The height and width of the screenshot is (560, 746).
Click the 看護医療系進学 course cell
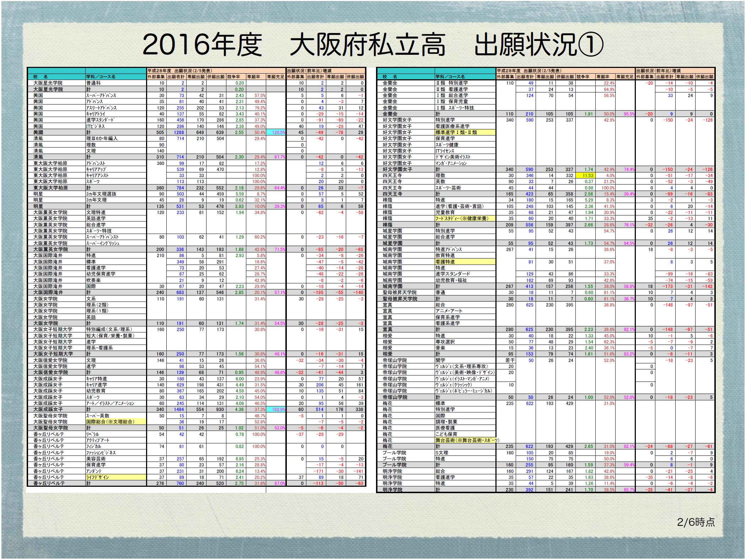pos(465,126)
